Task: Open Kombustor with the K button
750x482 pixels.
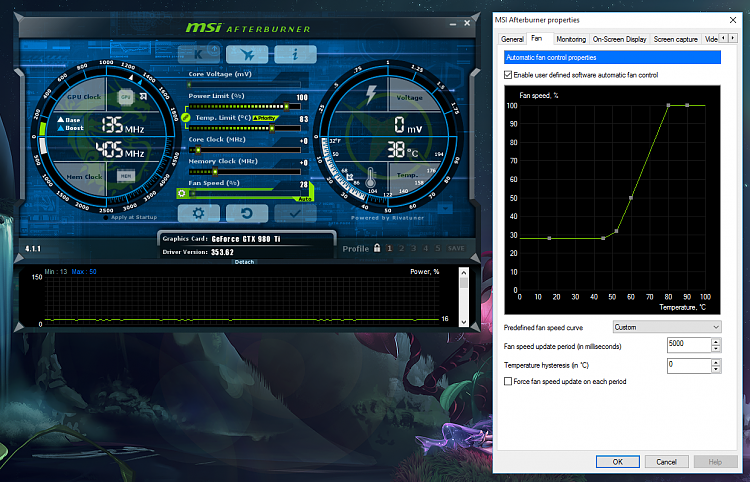Action: tap(199, 55)
